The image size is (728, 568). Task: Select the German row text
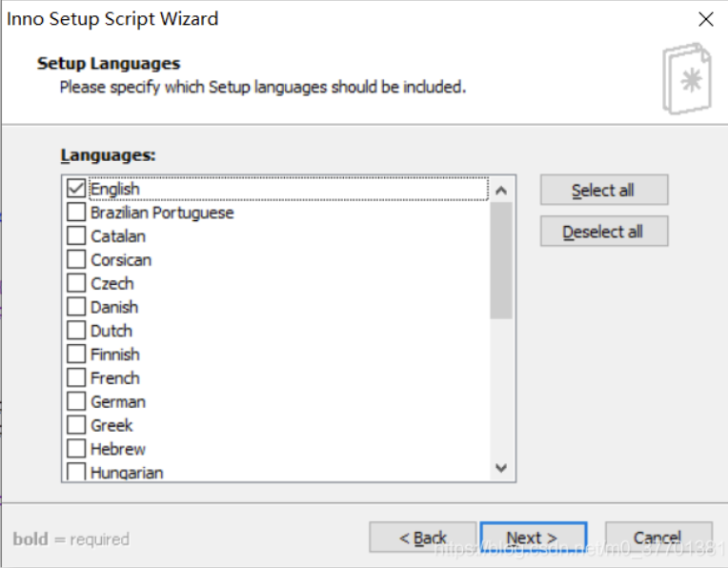[118, 402]
